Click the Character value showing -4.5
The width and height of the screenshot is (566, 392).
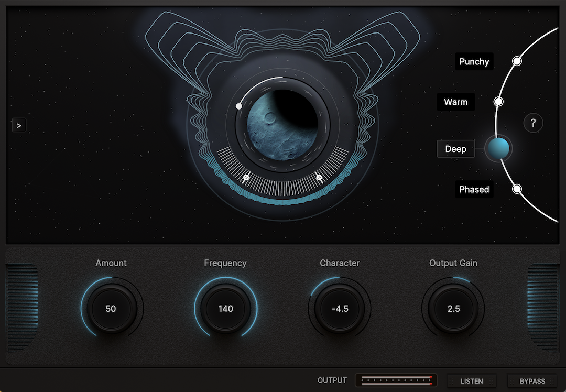coord(340,309)
